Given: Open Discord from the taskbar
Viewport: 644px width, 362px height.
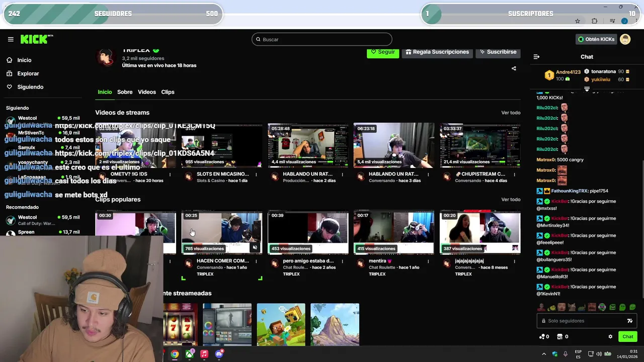Looking at the screenshot, I should coord(219,354).
